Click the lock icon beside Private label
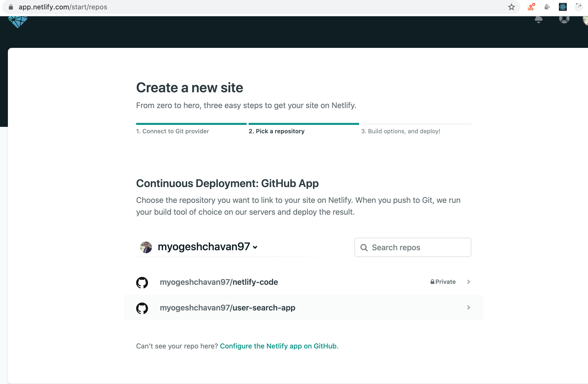 [432, 282]
